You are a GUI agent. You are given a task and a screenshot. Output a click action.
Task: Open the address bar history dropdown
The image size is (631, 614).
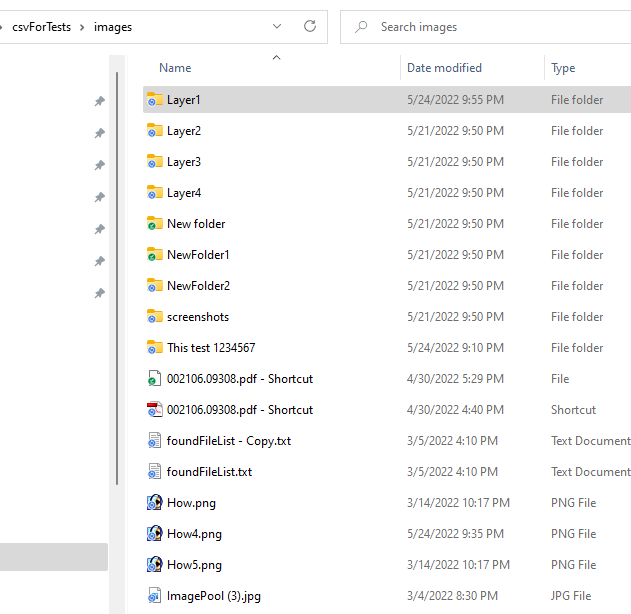pos(277,27)
